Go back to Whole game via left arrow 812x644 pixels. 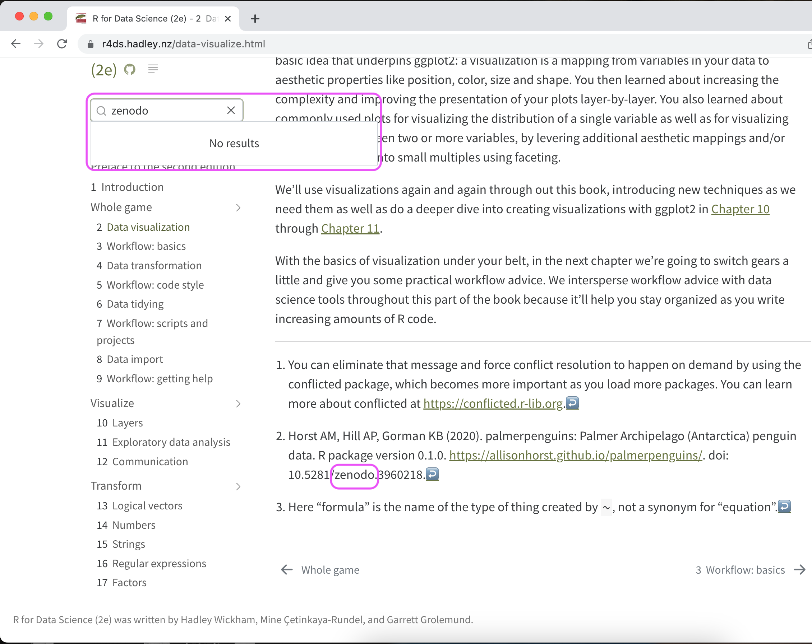pyautogui.click(x=287, y=570)
